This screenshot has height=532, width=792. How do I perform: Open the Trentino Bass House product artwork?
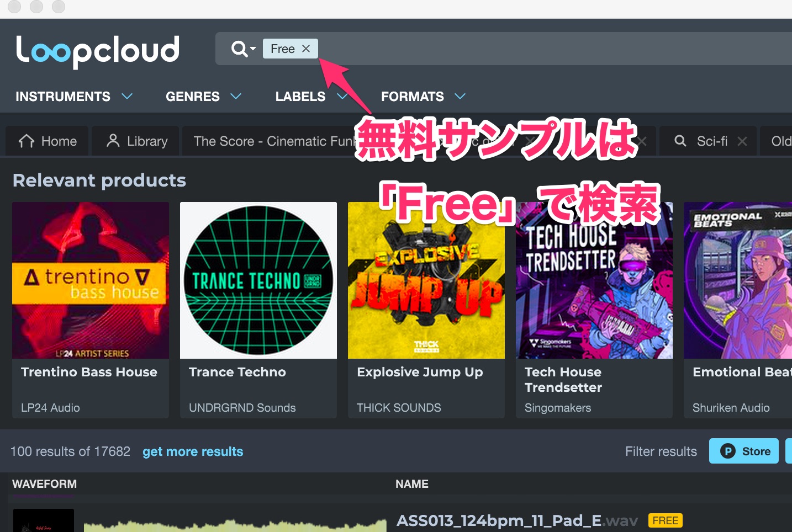coord(90,280)
